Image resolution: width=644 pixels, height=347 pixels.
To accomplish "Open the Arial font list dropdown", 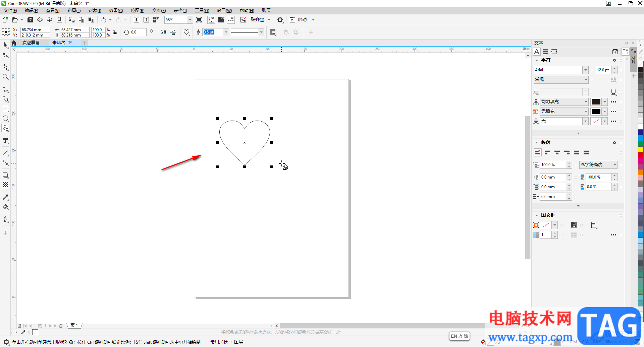I will [586, 70].
